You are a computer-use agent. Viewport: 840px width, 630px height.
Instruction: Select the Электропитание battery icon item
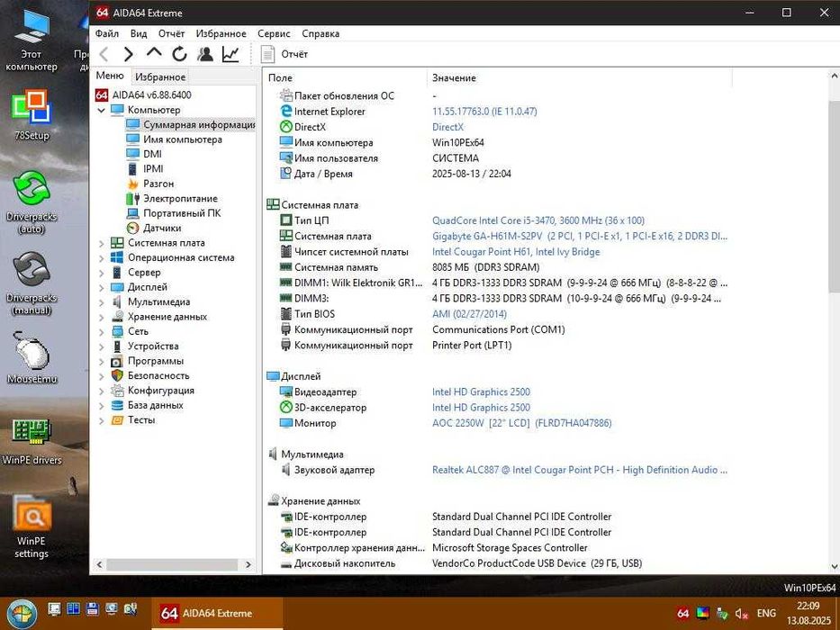132,199
